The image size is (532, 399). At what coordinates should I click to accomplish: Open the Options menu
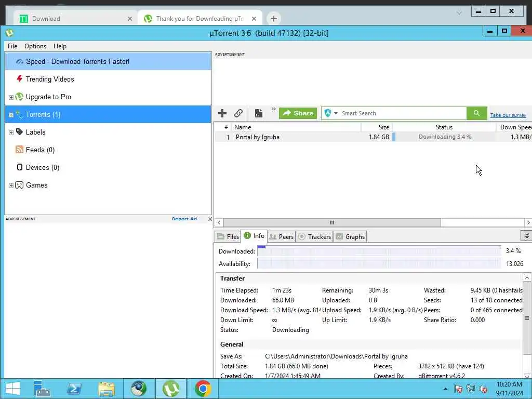pos(35,46)
